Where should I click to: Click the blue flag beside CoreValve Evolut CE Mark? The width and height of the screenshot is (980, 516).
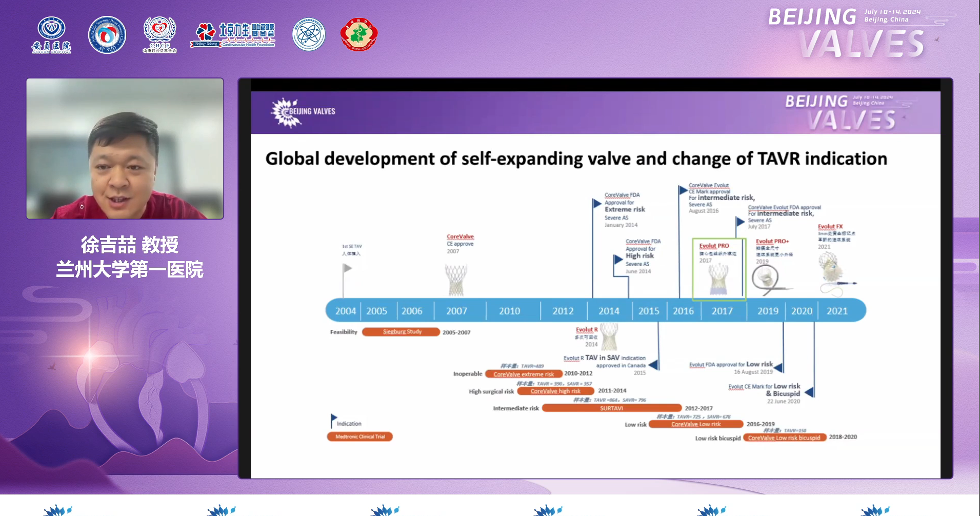click(x=683, y=190)
